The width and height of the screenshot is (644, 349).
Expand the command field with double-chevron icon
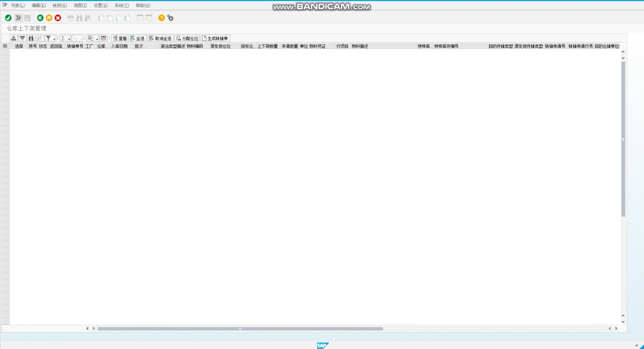18,18
